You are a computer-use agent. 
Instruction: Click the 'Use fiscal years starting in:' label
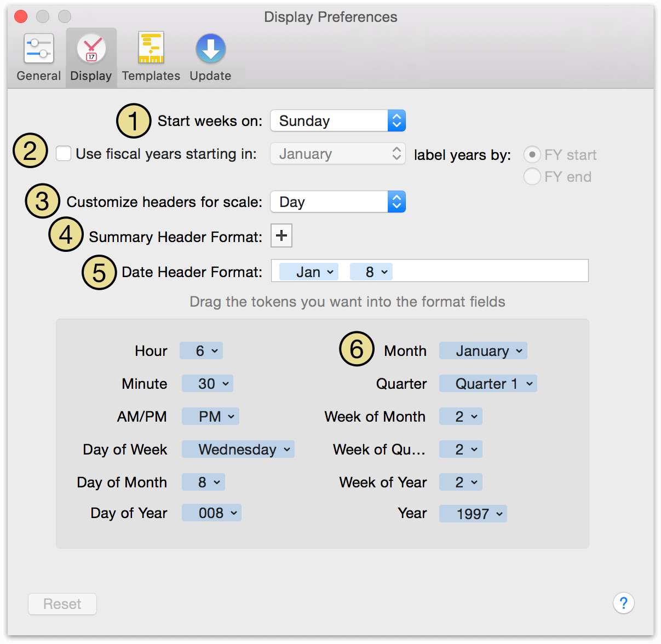click(166, 154)
